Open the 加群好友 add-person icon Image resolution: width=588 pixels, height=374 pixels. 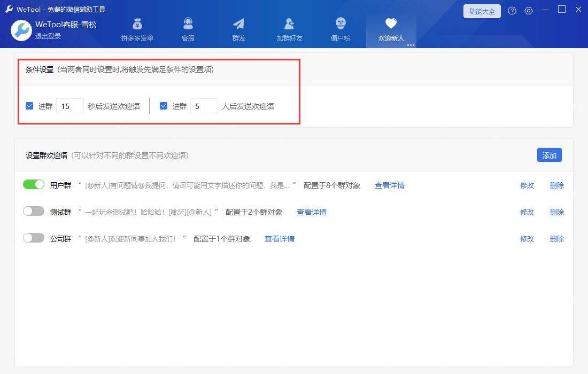click(x=289, y=24)
